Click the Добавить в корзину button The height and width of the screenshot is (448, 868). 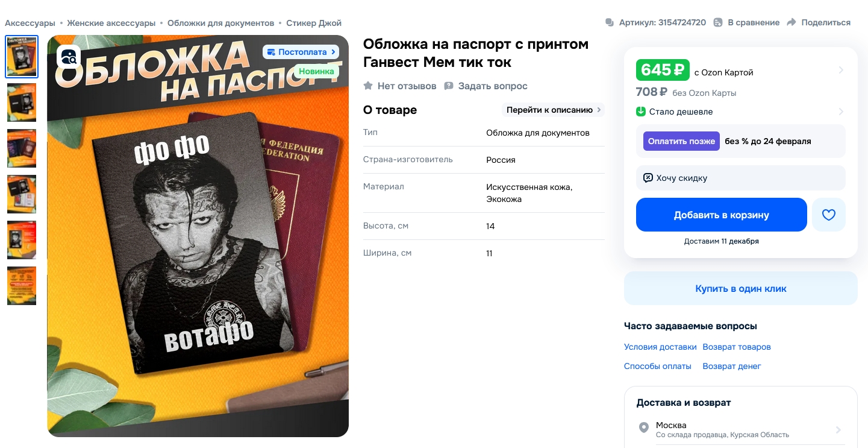[722, 215]
